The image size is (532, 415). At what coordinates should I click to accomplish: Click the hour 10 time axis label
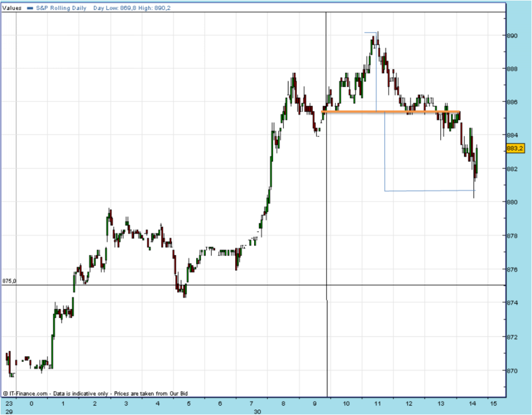(x=346, y=404)
